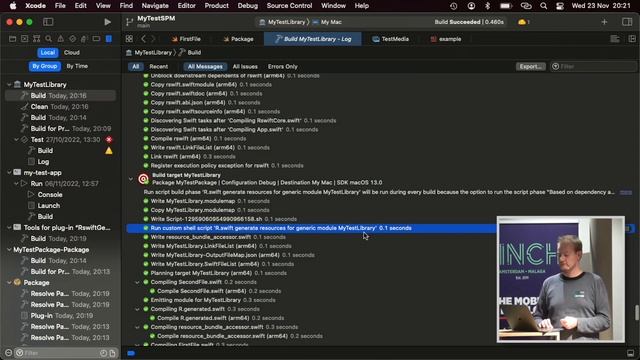Screen dimensions: 640x360
Task: Click the yellow warning count indicator
Action: [x=524, y=22]
